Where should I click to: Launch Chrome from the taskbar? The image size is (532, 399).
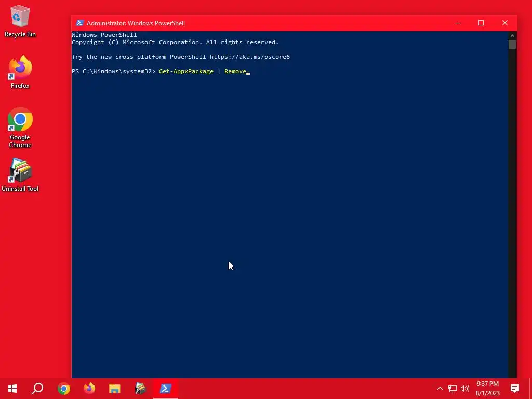63,389
